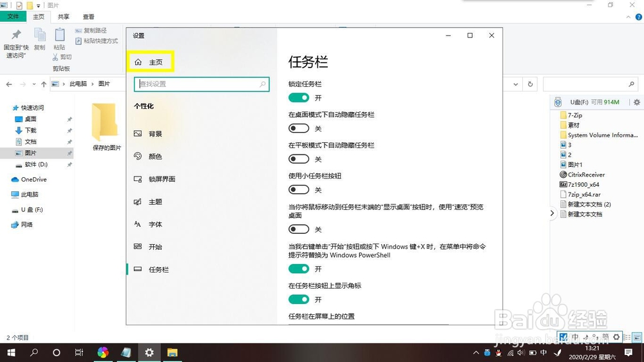
Task: Click Explorer up-directory arrow
Action: (x=44, y=84)
